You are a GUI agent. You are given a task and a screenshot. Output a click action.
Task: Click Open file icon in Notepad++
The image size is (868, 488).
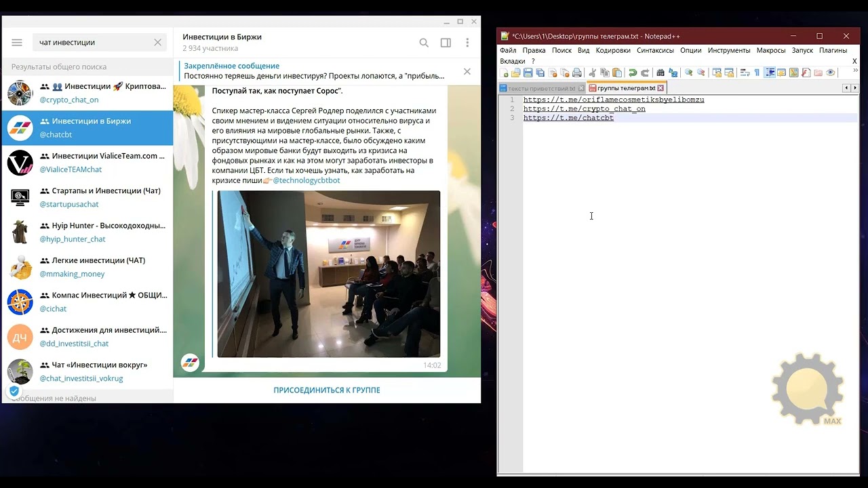[516, 73]
